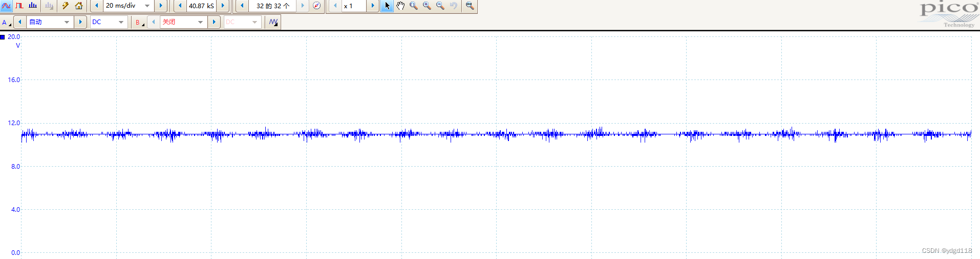Viewport: 980px width, 259px height.
Task: Switch to Persistence mode
Action: tap(19, 6)
